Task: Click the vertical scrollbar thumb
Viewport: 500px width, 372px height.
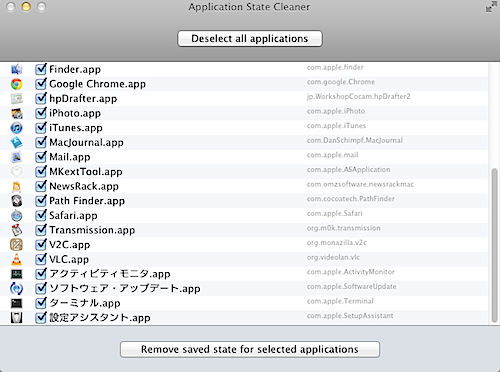Action: 494,245
